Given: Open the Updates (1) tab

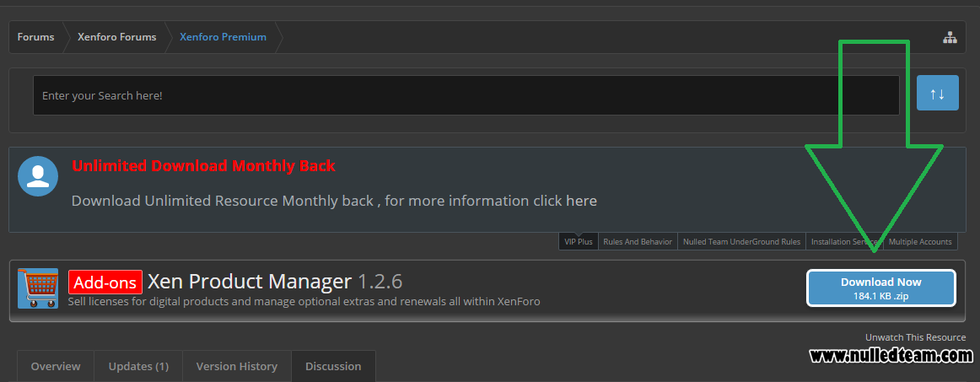Looking at the screenshot, I should click(x=139, y=366).
